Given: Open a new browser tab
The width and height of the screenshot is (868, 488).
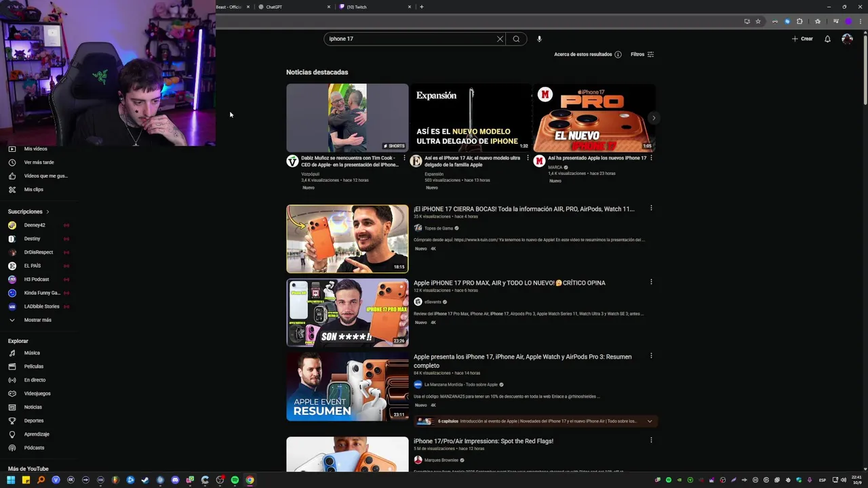Looking at the screenshot, I should coord(422,7).
